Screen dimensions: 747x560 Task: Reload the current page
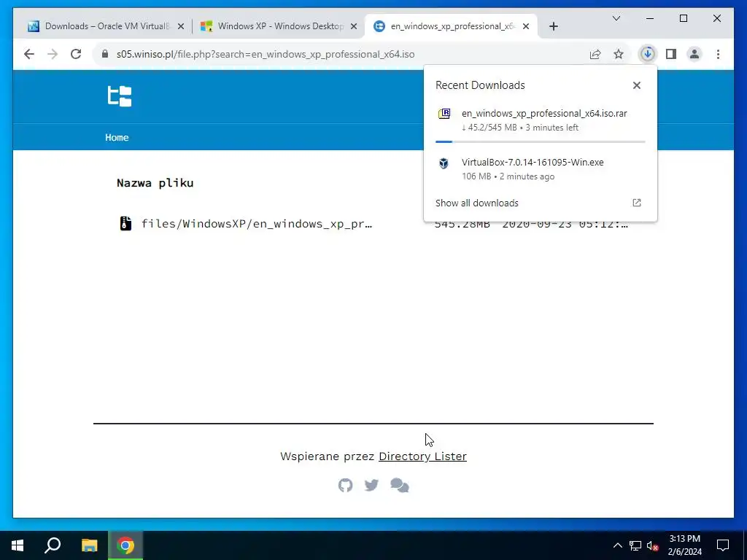(76, 54)
